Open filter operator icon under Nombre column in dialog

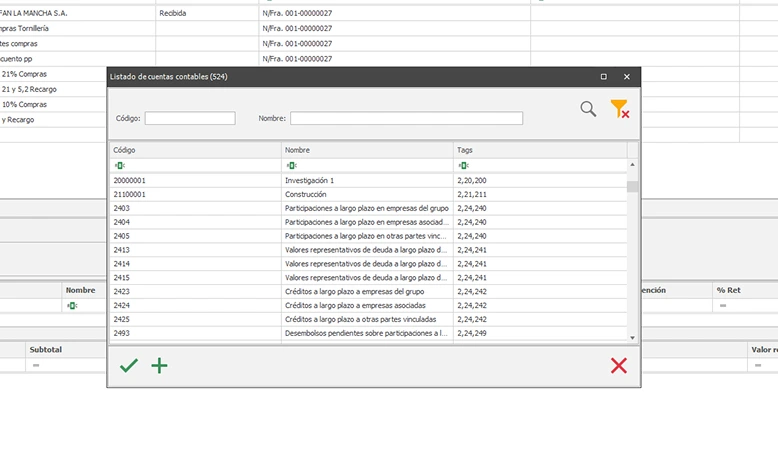[x=291, y=165]
